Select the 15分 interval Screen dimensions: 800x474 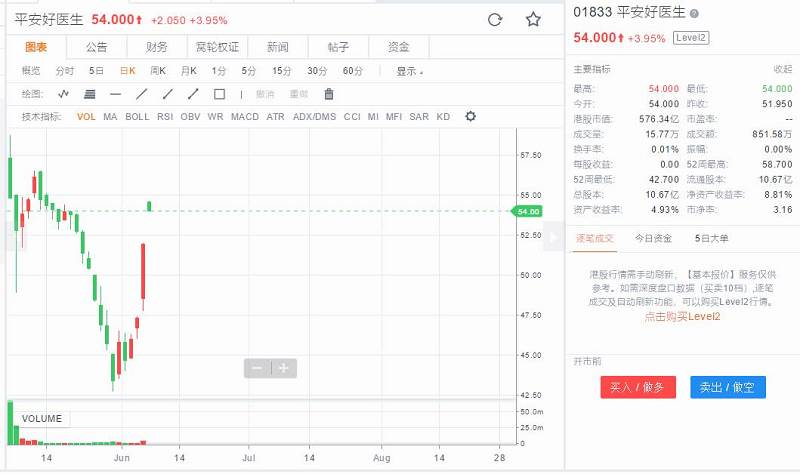(282, 71)
